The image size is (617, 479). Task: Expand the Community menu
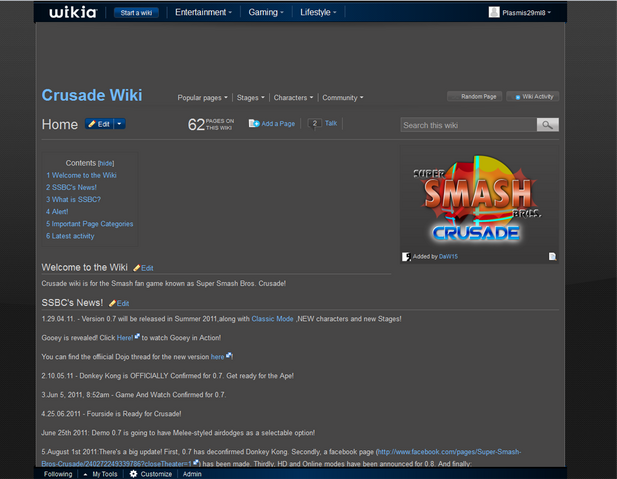coord(343,98)
